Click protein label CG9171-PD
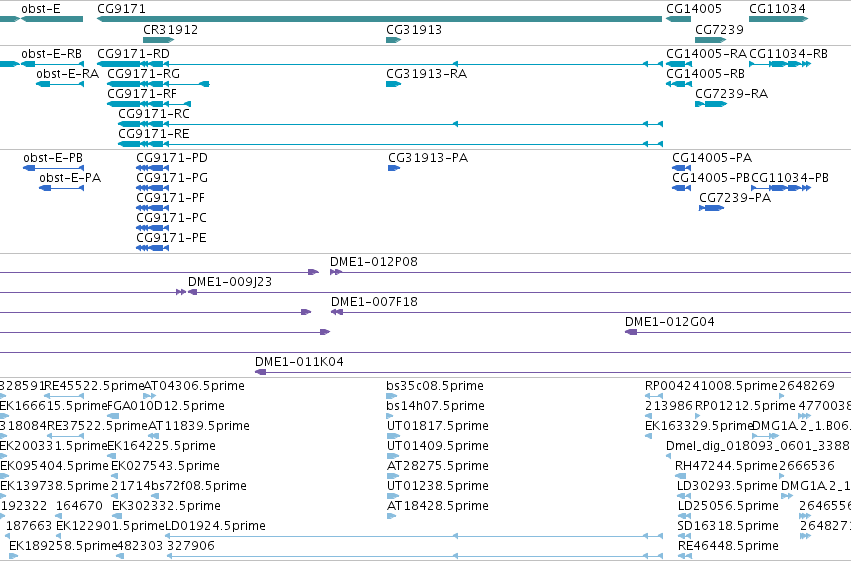The height and width of the screenshot is (561, 851). 172,158
